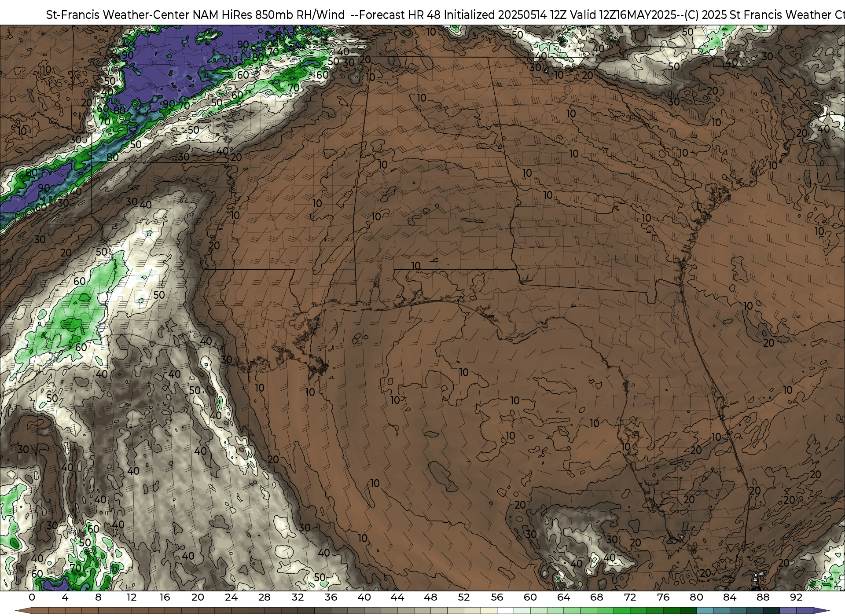Click the light blue colorbar swatch below 80
Screen dimensions: 845x616
point(705,611)
